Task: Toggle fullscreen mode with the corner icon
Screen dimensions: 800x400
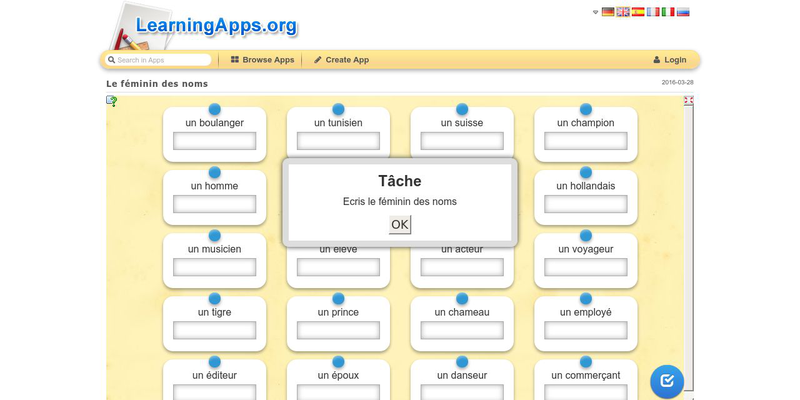Action: 688,100
